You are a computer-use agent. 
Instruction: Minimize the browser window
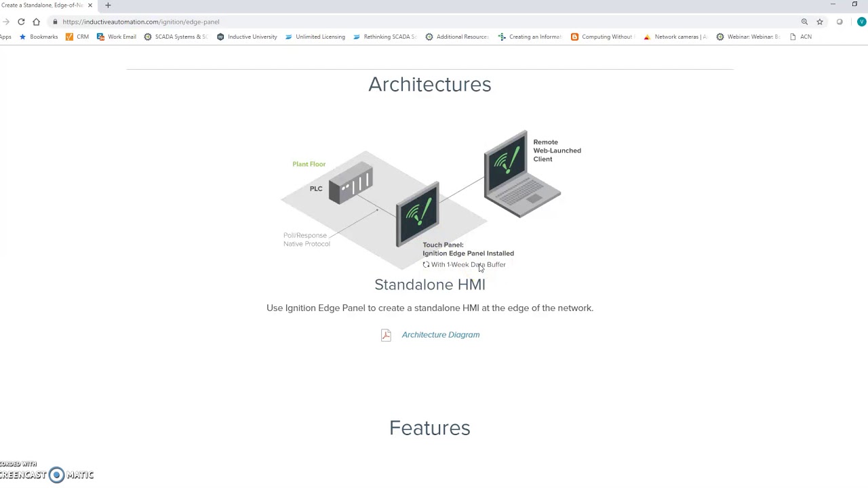tap(833, 5)
